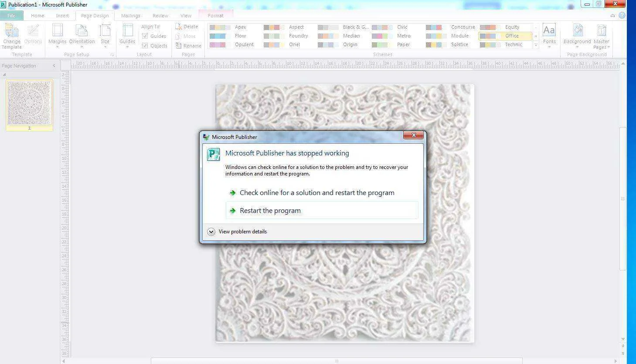
Task: Collapse the page group triangle in navigation
Action: point(4,74)
